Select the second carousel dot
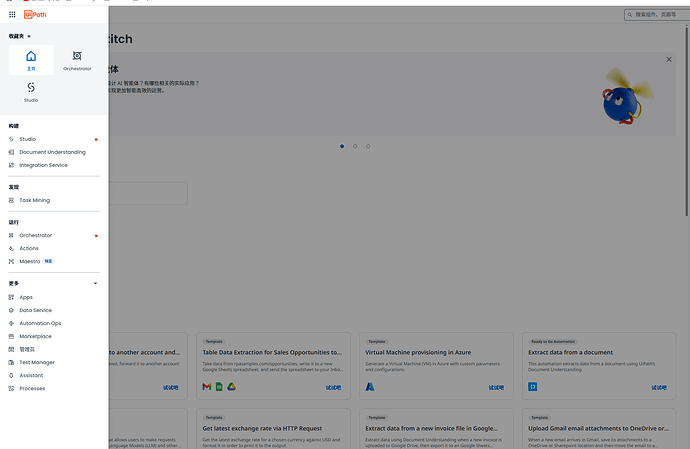Viewport: 690px width, 449px height. pos(355,146)
